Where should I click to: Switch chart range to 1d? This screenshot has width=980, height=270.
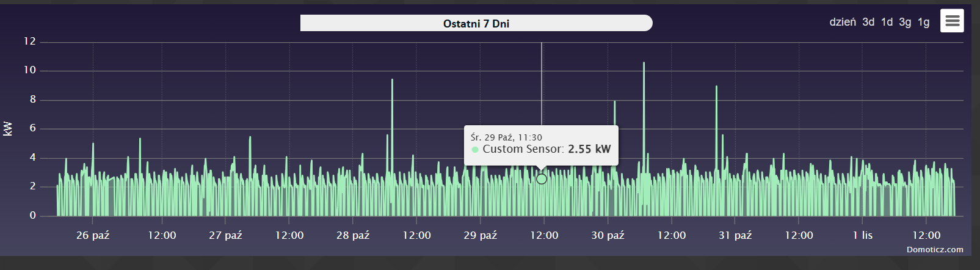coord(887,22)
